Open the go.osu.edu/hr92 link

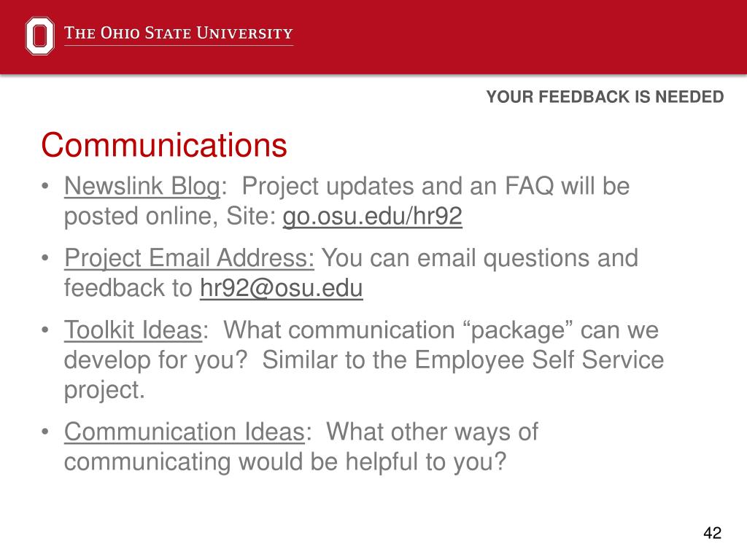pyautogui.click(x=373, y=216)
